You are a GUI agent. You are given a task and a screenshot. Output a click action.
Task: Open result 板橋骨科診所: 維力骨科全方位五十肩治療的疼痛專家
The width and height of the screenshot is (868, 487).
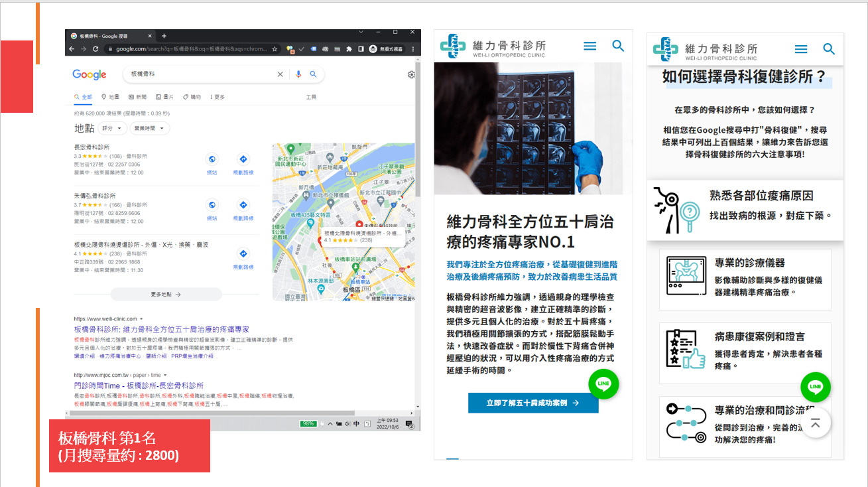[x=162, y=329]
